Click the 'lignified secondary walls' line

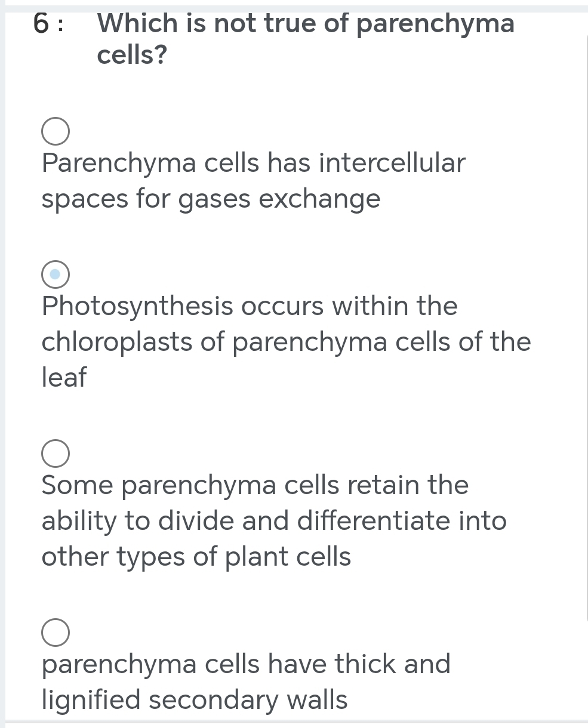pos(195,699)
